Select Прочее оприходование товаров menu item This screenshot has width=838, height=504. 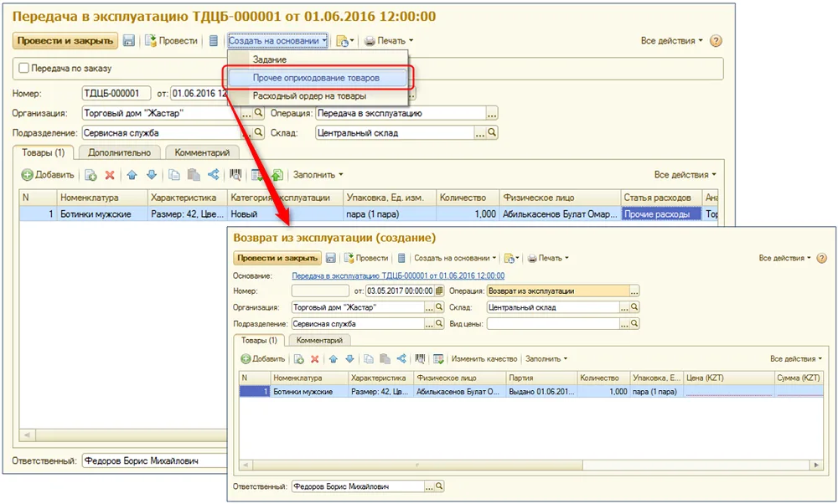[316, 78]
